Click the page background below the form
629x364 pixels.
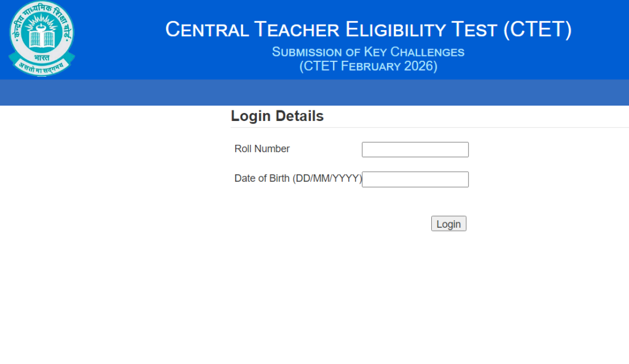coord(314,295)
